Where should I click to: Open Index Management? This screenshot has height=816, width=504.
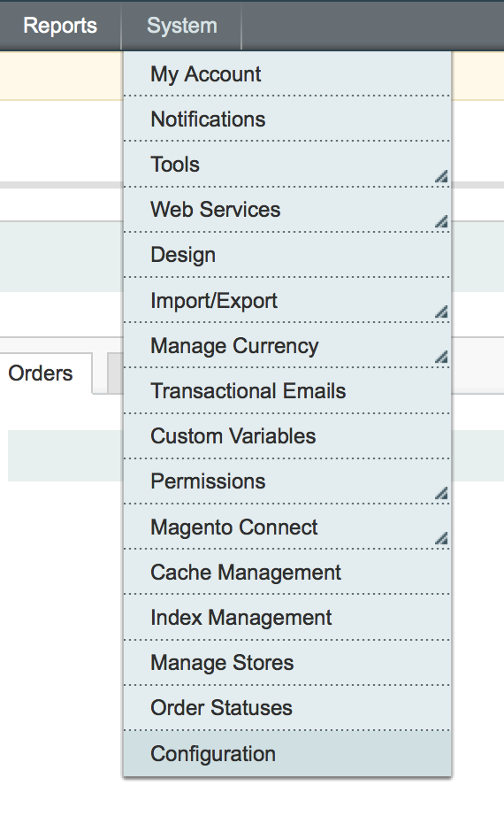(287, 617)
